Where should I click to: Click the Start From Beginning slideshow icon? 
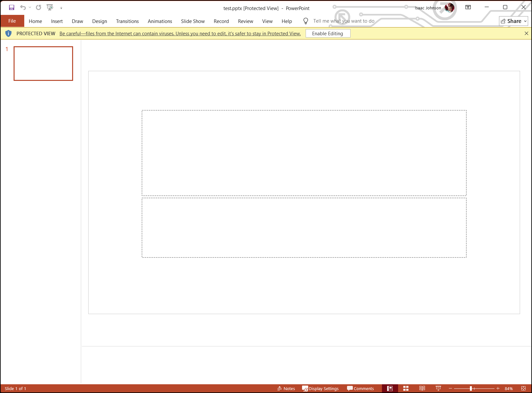pos(50,7)
